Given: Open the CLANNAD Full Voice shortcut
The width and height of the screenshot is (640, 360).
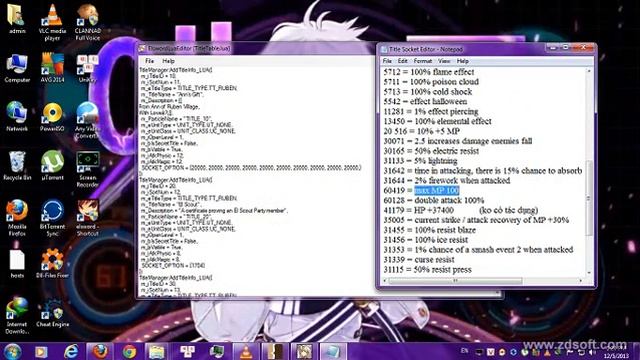Looking at the screenshot, I should click(x=87, y=22).
